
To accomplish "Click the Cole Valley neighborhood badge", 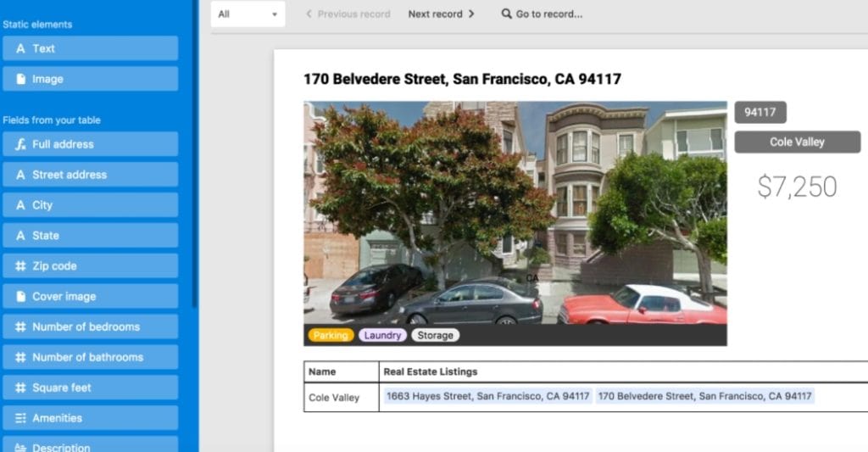I will click(x=797, y=142).
